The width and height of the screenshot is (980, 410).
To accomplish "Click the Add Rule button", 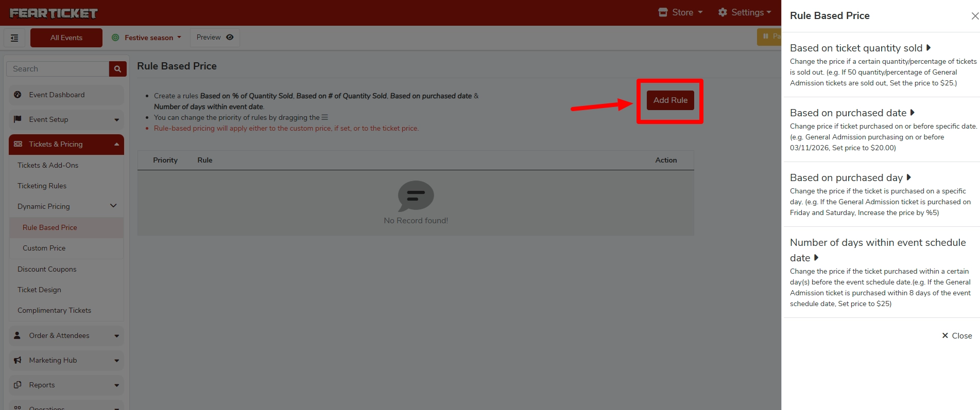I will [670, 100].
